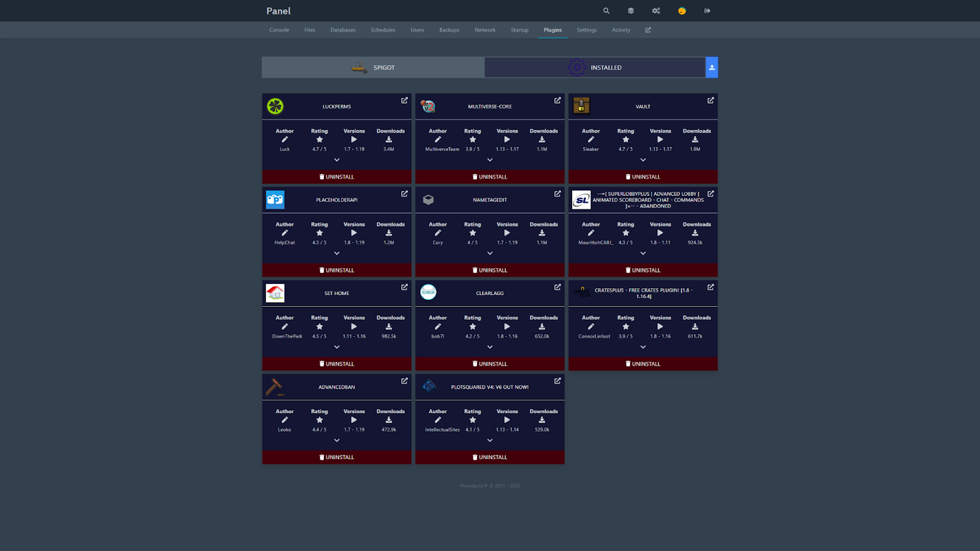This screenshot has width=980, height=551.
Task: Expand LuckPerms details chevron
Action: [x=337, y=160]
